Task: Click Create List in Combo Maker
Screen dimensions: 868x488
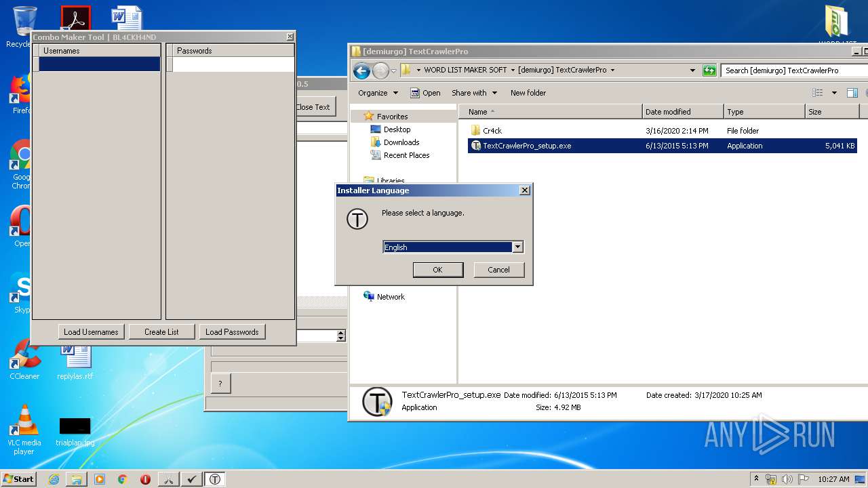Action: coord(161,332)
